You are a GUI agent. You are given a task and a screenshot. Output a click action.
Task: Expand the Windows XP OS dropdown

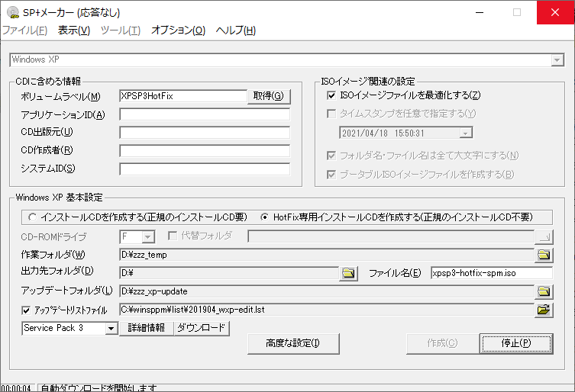coord(557,59)
